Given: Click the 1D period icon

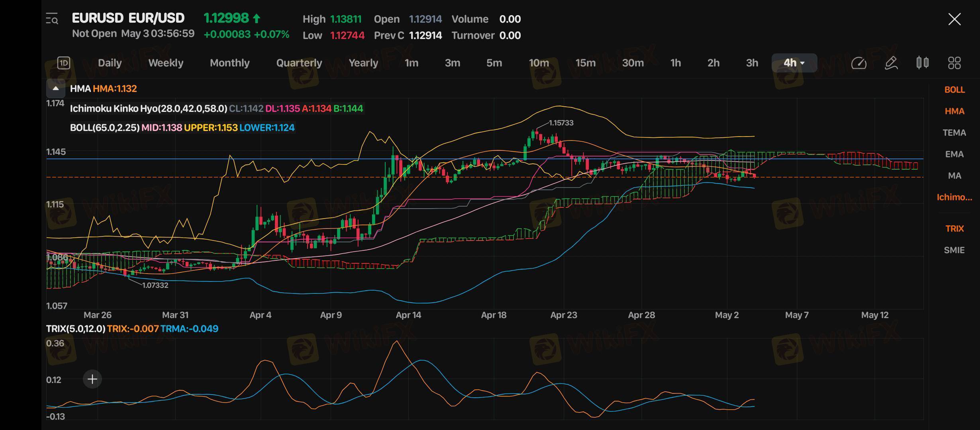Looking at the screenshot, I should [64, 63].
